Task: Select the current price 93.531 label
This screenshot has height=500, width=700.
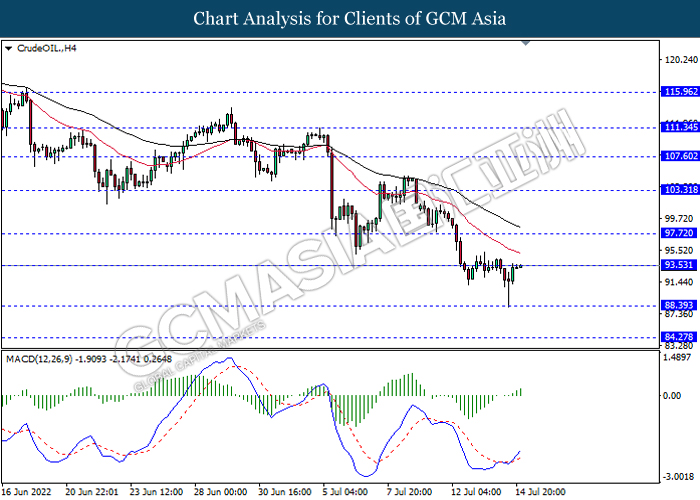Action: click(x=679, y=265)
